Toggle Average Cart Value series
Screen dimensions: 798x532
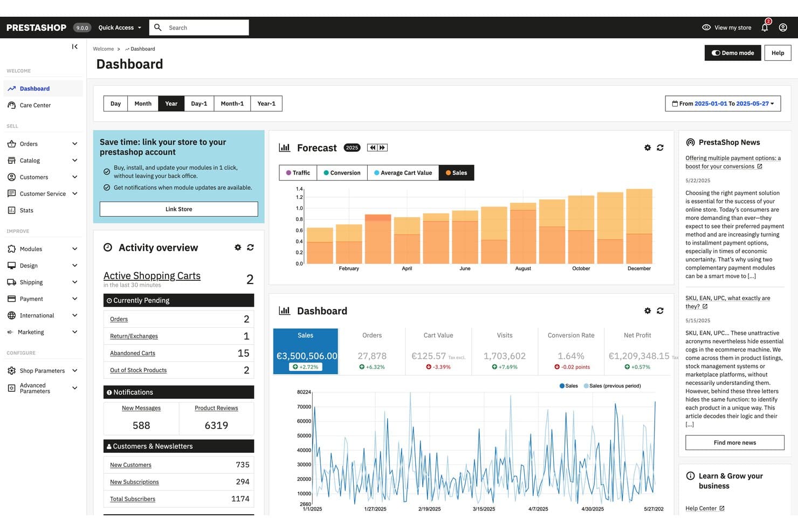[403, 172]
